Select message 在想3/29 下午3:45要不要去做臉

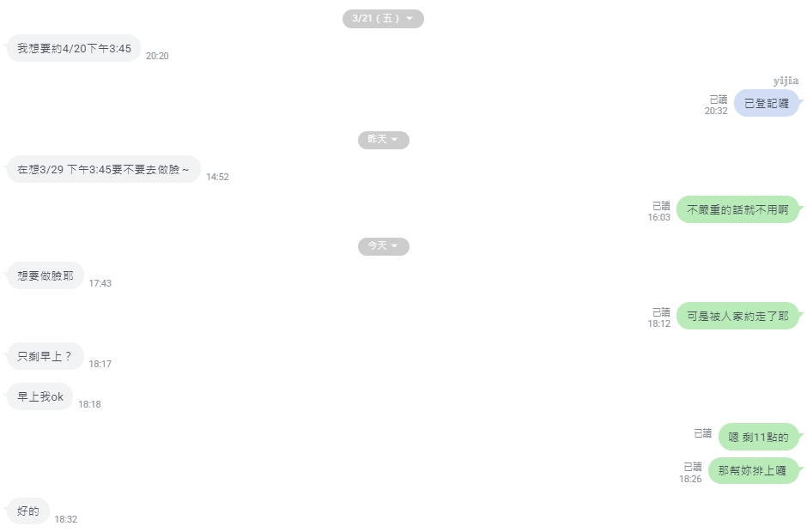tap(103, 169)
